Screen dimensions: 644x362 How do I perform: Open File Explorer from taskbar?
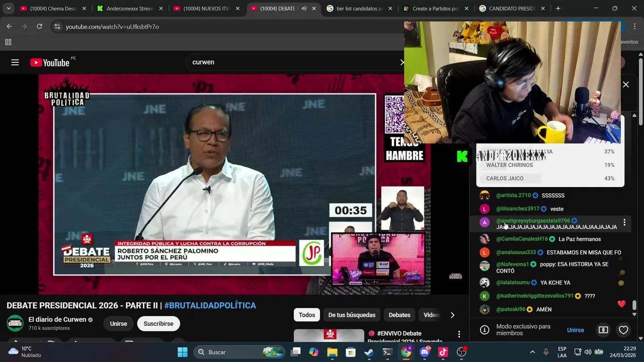[x=332, y=352]
